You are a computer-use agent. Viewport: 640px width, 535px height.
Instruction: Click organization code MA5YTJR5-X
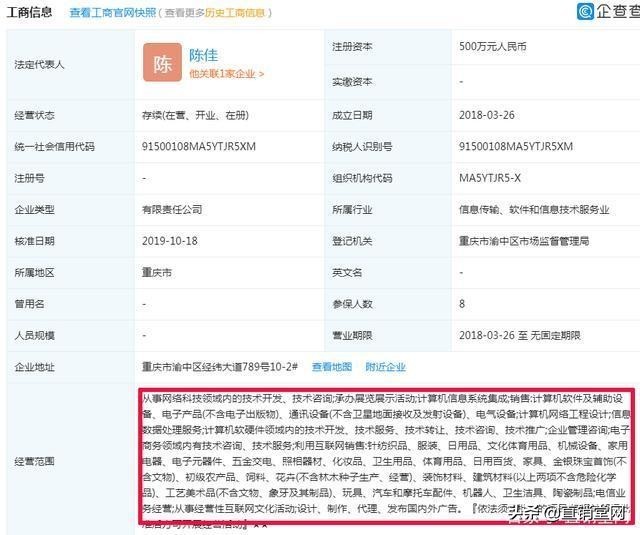490,178
